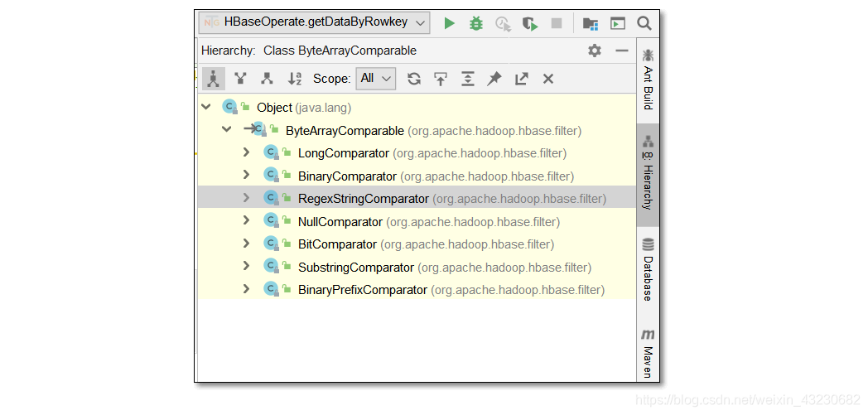868x415 pixels.
Task: Run the configuration with the green play icon
Action: 450,23
